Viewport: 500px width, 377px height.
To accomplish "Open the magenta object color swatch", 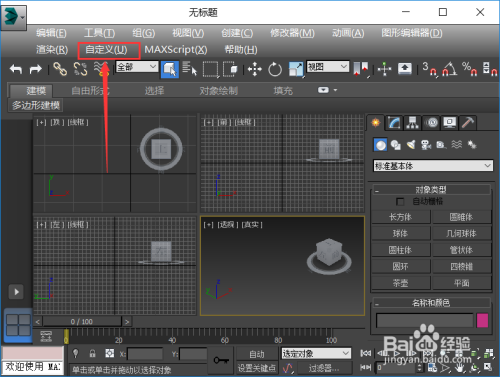I will 482,320.
